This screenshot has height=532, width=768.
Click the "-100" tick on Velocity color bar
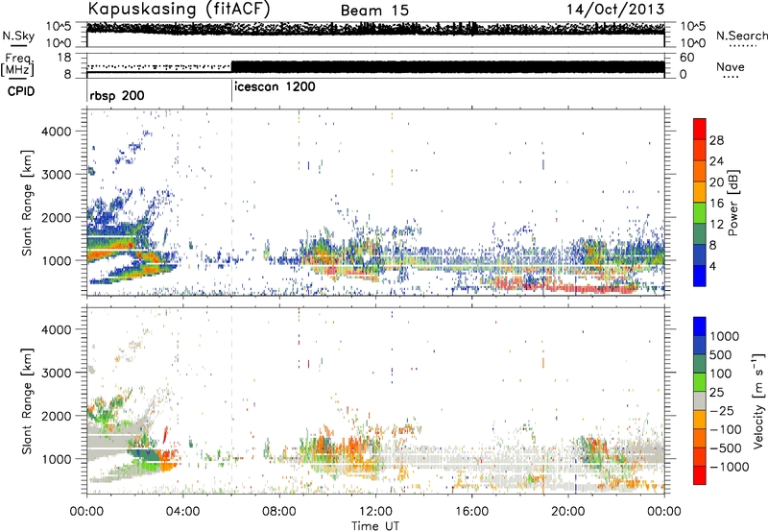(727, 429)
